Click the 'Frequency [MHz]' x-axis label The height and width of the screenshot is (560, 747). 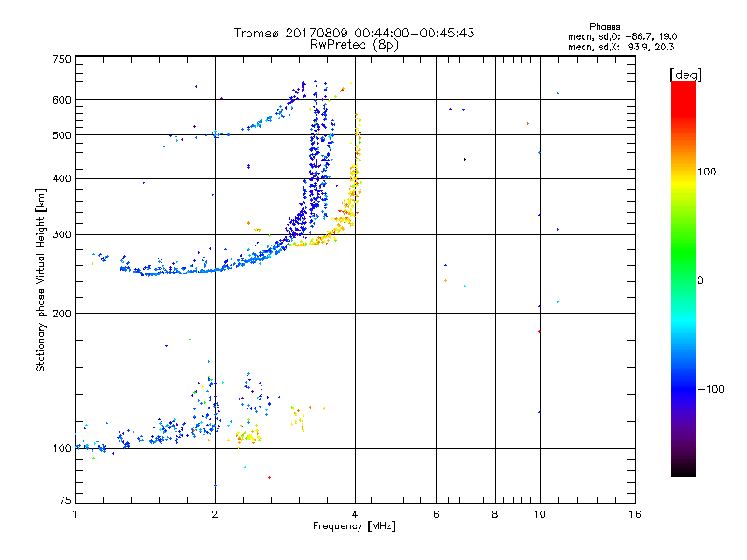(354, 526)
